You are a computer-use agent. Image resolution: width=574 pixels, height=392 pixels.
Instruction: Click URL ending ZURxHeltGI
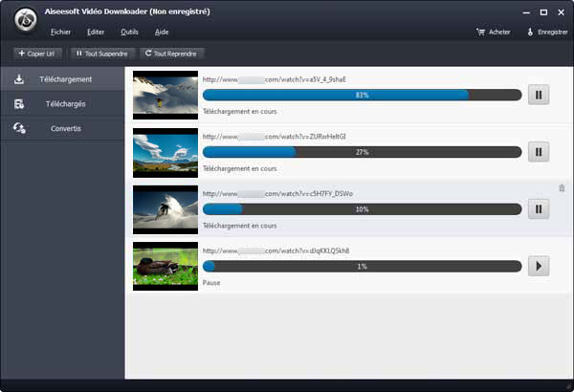click(x=275, y=137)
